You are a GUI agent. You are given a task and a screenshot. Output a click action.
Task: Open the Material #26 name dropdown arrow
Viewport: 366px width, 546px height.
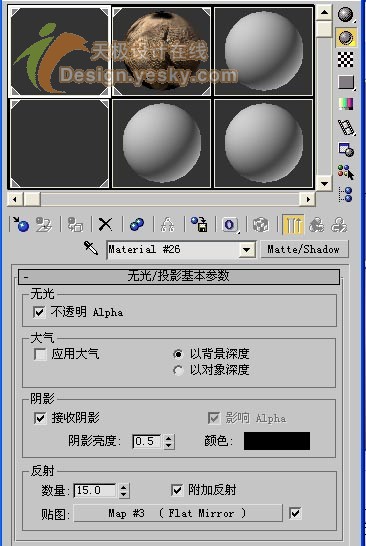[x=247, y=250]
